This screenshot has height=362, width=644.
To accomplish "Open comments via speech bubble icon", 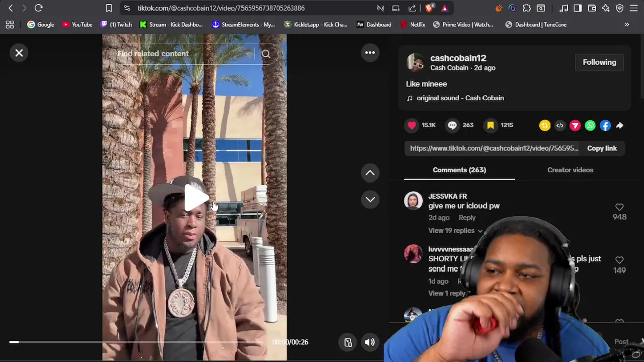I will 452,125.
